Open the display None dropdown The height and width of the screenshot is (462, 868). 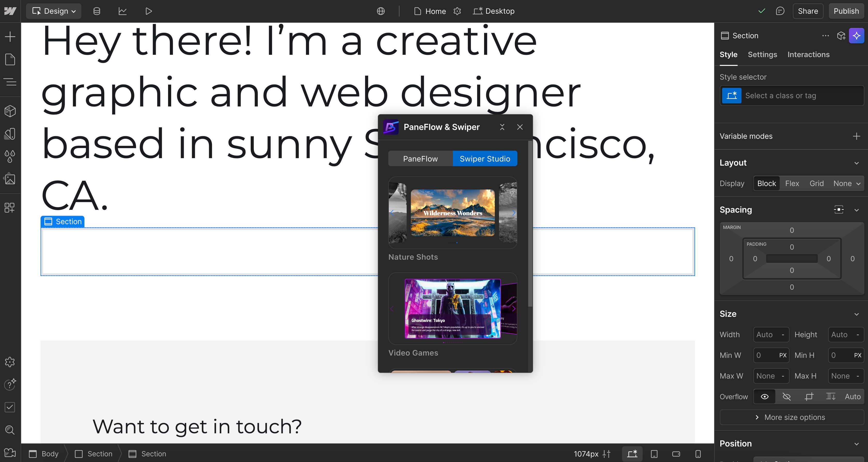847,183
